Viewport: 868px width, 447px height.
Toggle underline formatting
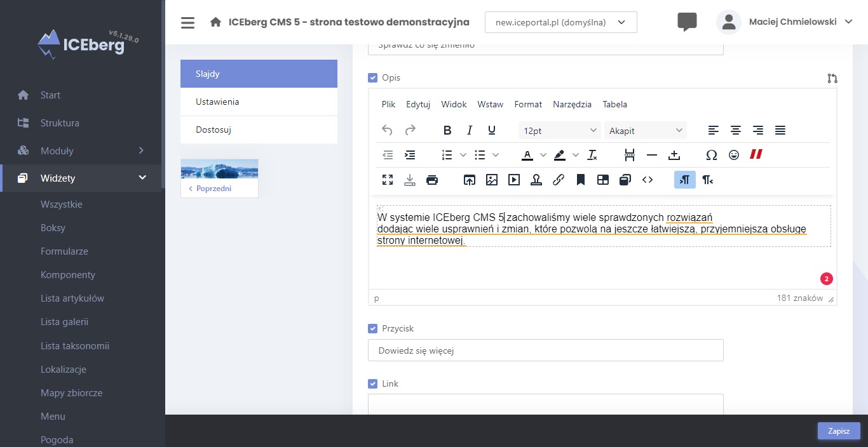(x=492, y=130)
